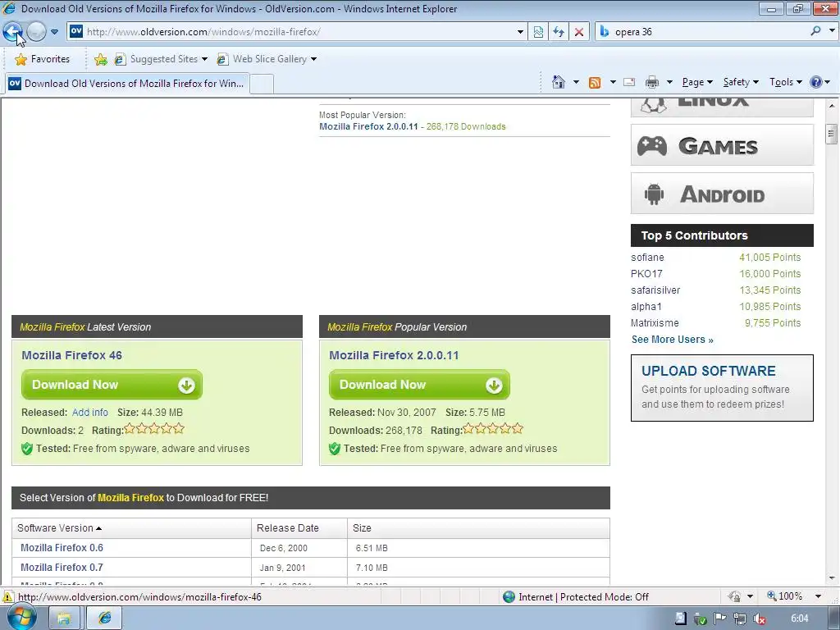
Task: Open Mozilla Firefox 2.0.0.11 most popular version link
Action: 368,126
